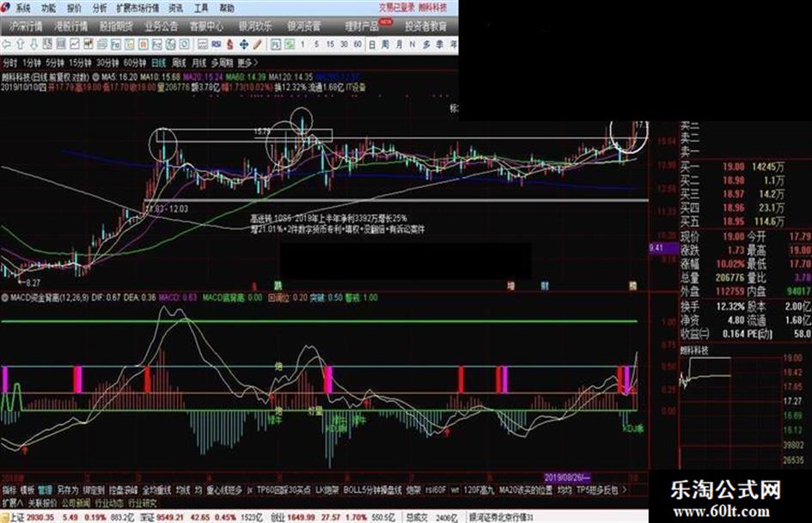
Task: Switch to 60-minute period in toolbar
Action: click(x=357, y=45)
